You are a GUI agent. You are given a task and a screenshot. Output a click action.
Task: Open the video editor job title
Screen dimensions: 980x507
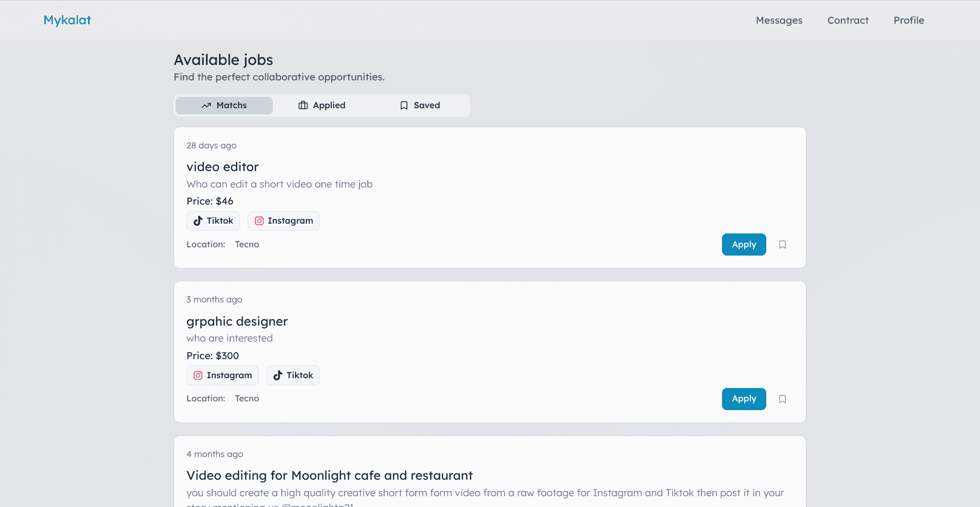click(222, 167)
